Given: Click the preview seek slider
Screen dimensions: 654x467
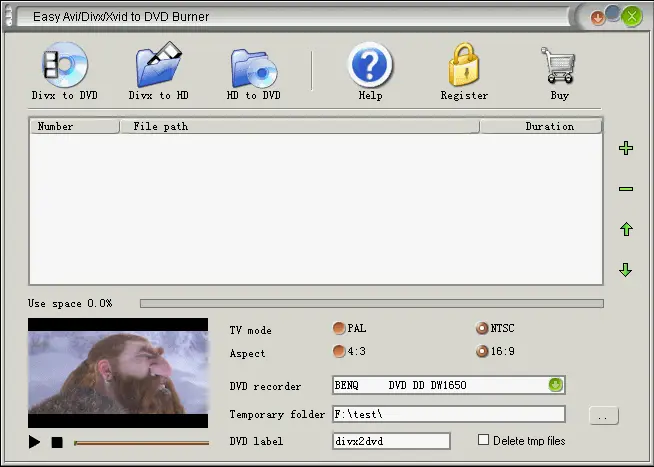Looking at the screenshot, I should click(141, 442).
